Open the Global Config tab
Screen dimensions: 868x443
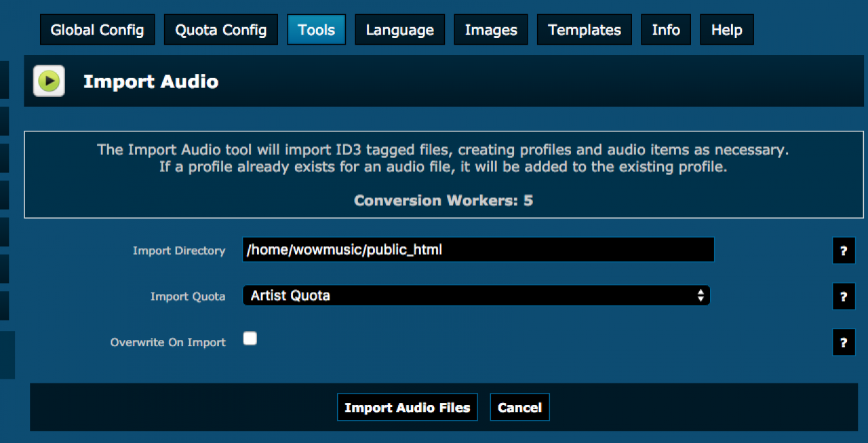pos(97,30)
